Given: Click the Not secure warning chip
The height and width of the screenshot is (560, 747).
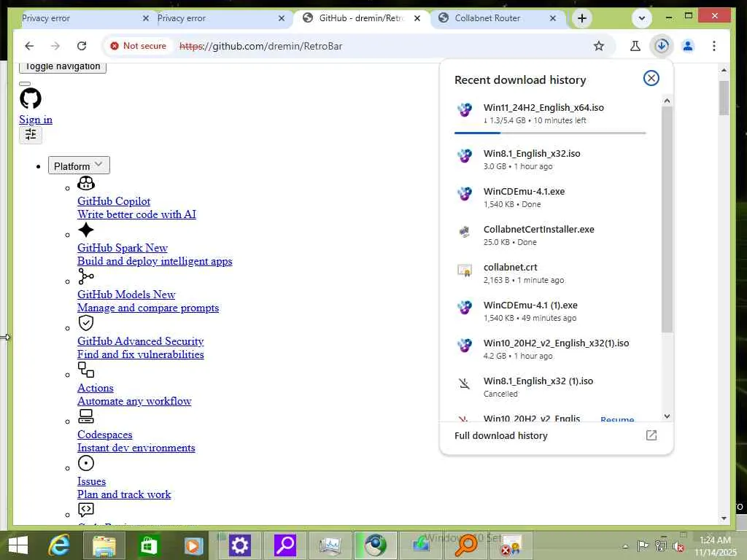Looking at the screenshot, I should point(139,46).
